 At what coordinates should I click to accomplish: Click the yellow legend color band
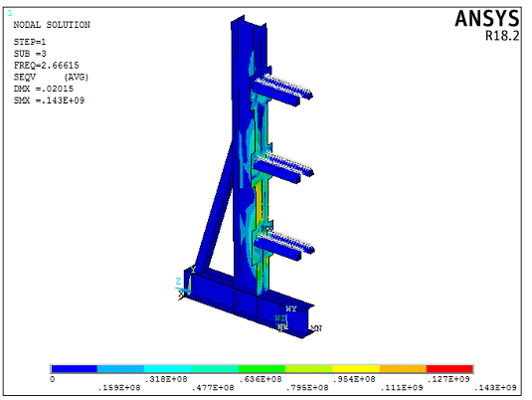(x=356, y=369)
